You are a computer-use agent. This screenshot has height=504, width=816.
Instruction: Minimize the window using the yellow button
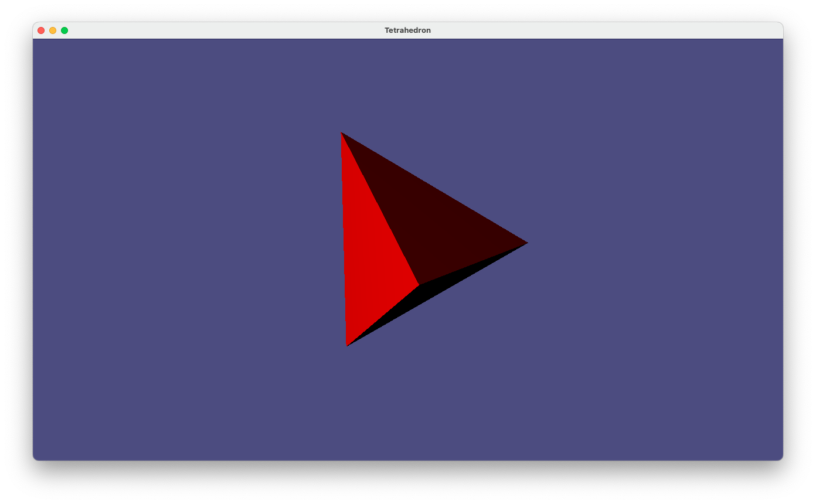coord(53,30)
